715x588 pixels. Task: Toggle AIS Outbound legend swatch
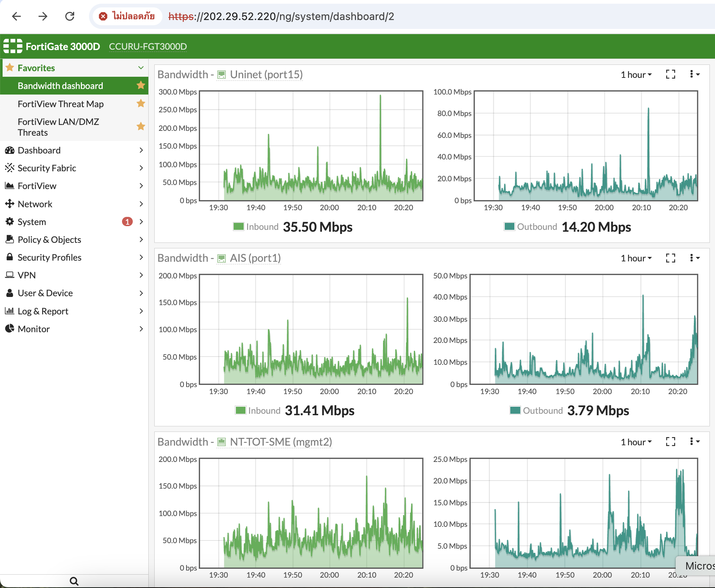point(515,410)
